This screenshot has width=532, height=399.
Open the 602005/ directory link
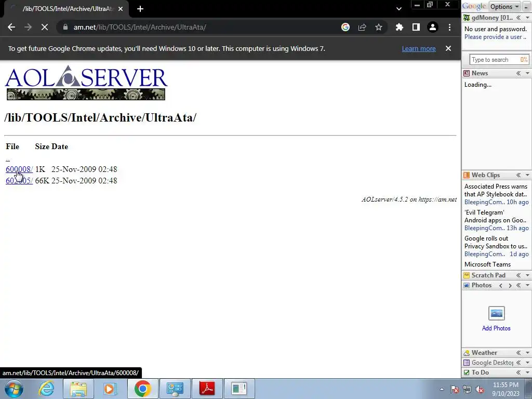click(19, 180)
